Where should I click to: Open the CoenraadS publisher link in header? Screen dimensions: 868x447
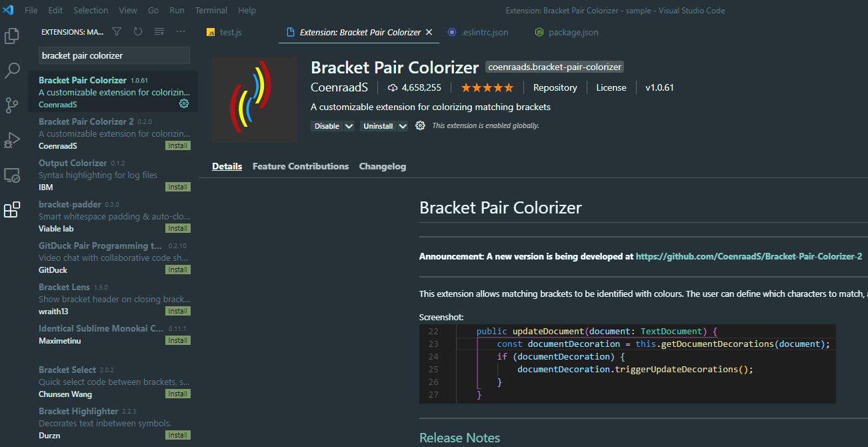340,87
